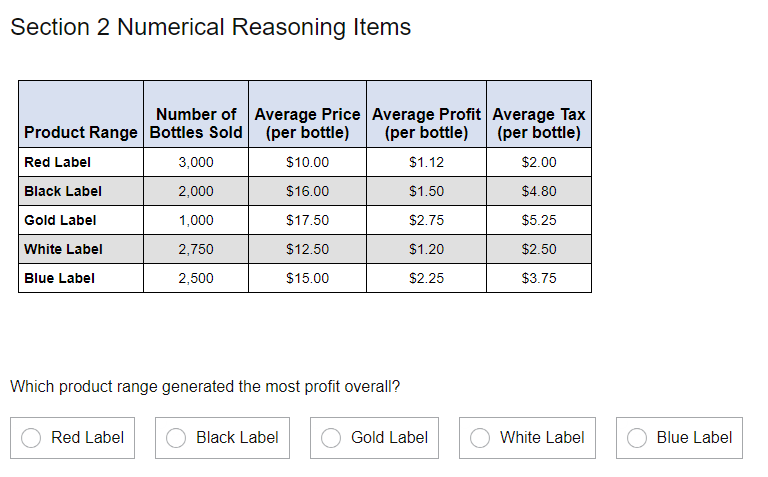The width and height of the screenshot is (768, 477).
Task: Click the Product Range column header
Action: coord(81,132)
